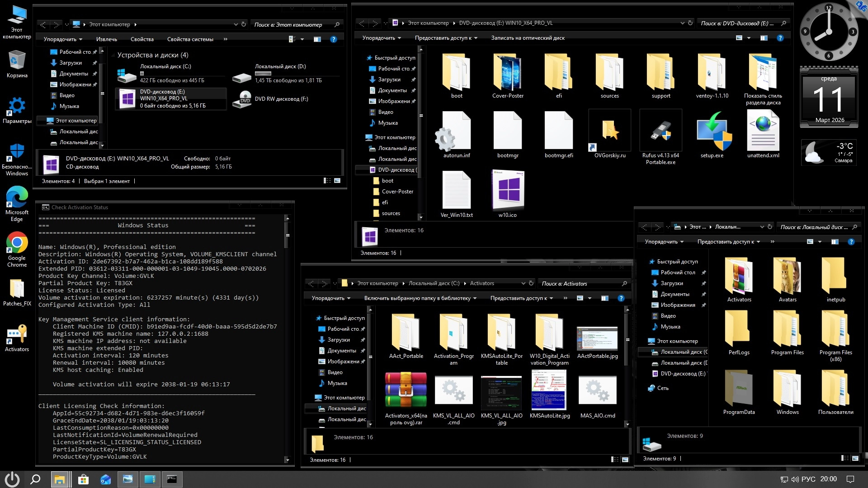Open Activators_x64 rar archive
The width and height of the screenshot is (868, 488).
tap(406, 390)
